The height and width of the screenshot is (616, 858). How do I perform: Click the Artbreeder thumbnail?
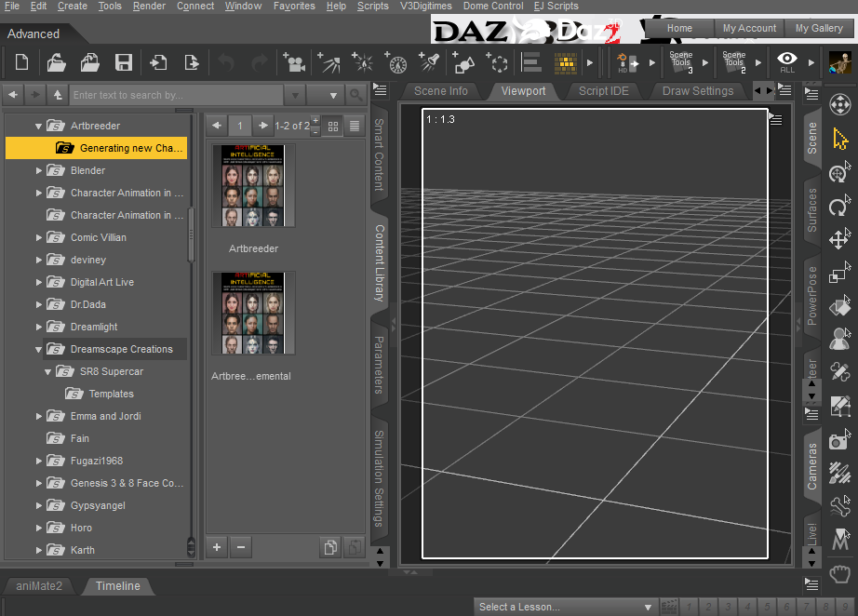253,185
